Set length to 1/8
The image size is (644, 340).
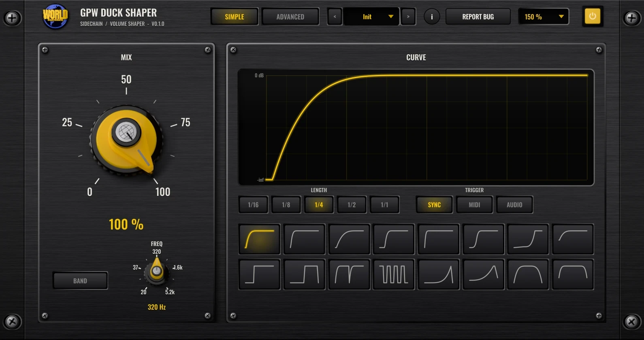click(x=286, y=205)
